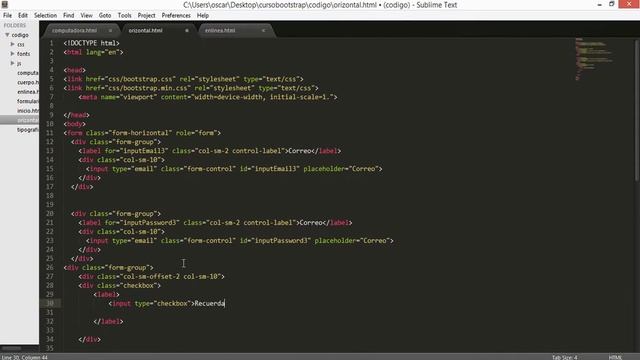Click line number 11 in gutter
Image resolution: width=640 pixels, height=360 pixels.
coord(50,133)
